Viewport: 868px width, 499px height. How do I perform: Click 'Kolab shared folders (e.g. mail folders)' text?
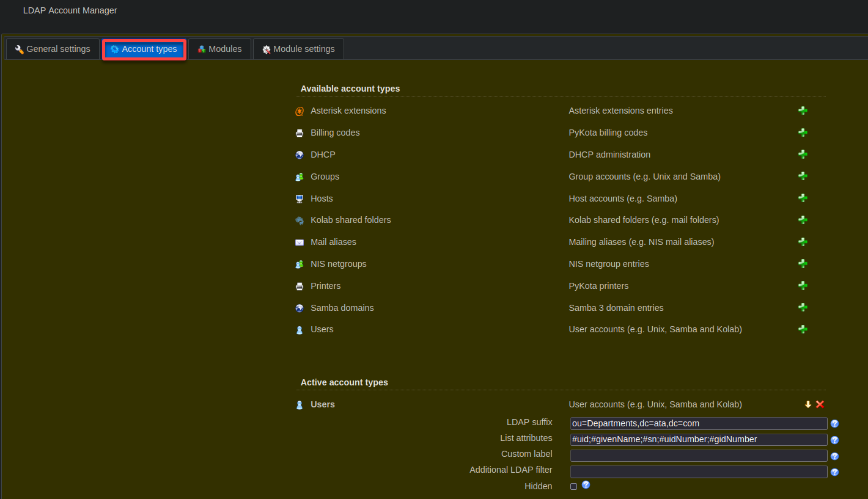coord(644,220)
